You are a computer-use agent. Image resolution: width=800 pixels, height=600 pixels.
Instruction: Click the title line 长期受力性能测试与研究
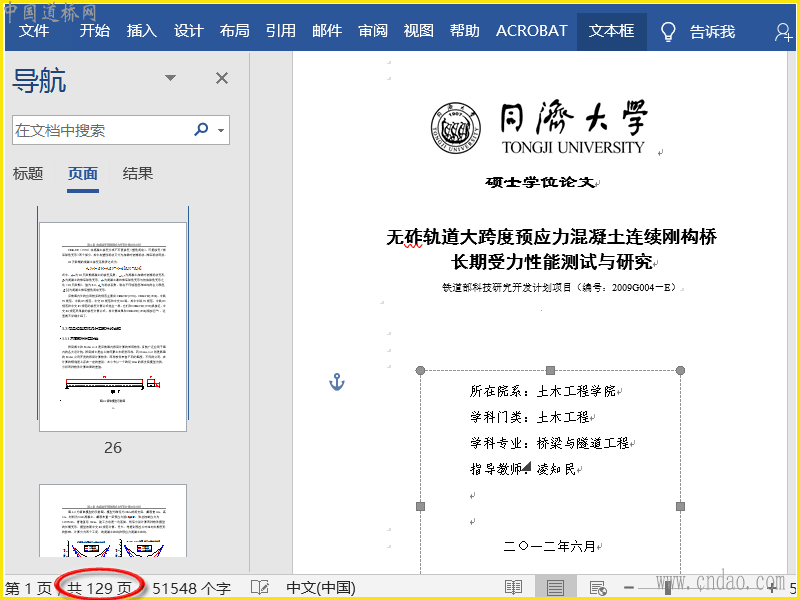(x=552, y=262)
